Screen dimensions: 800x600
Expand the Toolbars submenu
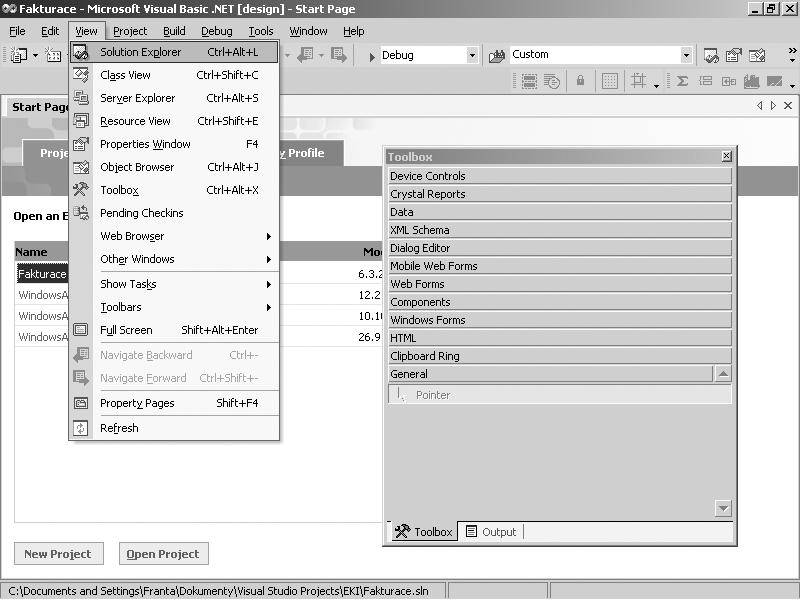pos(174,307)
